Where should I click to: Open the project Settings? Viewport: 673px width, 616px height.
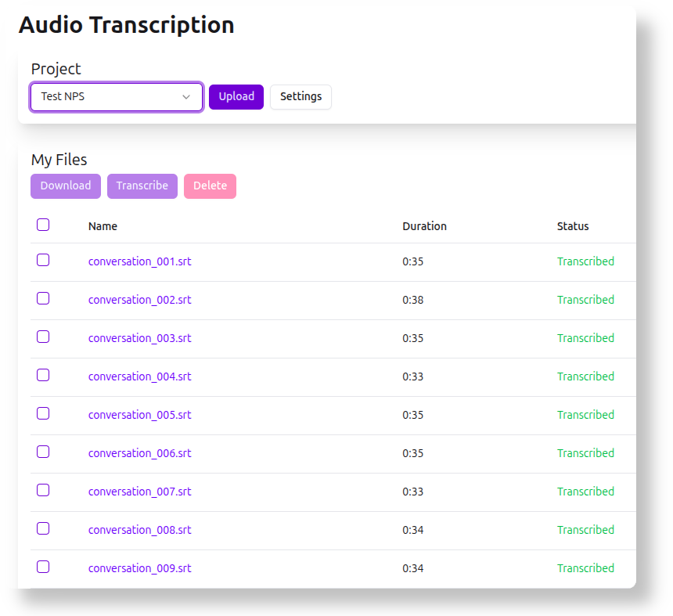[301, 97]
